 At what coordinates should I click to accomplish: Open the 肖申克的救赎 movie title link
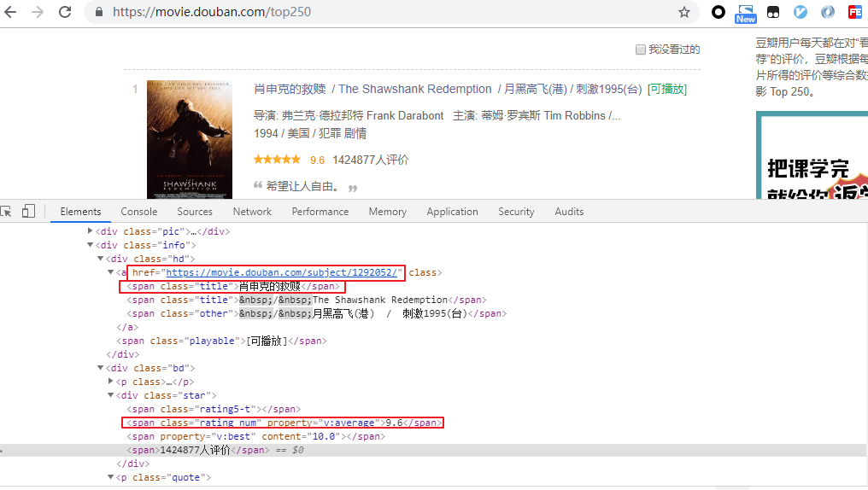pyautogui.click(x=290, y=89)
